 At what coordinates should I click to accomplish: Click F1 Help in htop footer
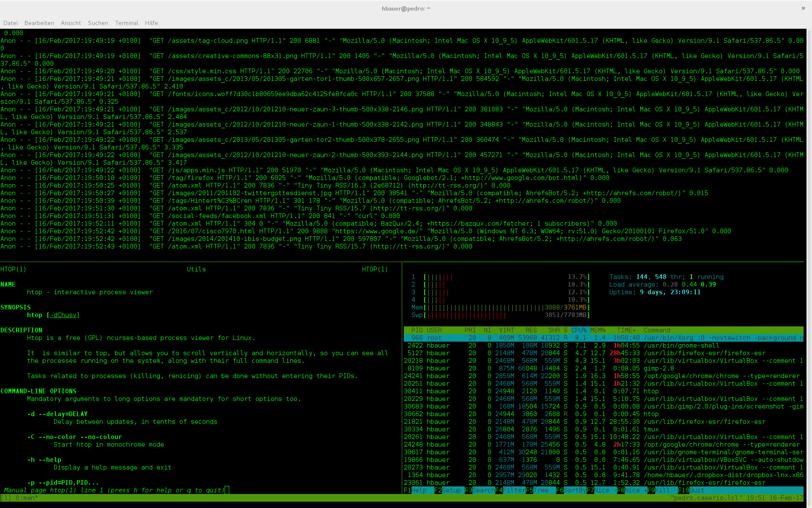pos(419,490)
